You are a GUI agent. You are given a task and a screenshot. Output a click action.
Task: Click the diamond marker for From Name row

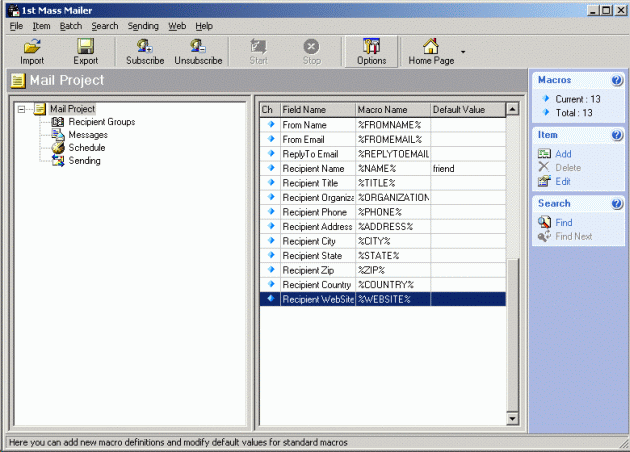click(271, 125)
